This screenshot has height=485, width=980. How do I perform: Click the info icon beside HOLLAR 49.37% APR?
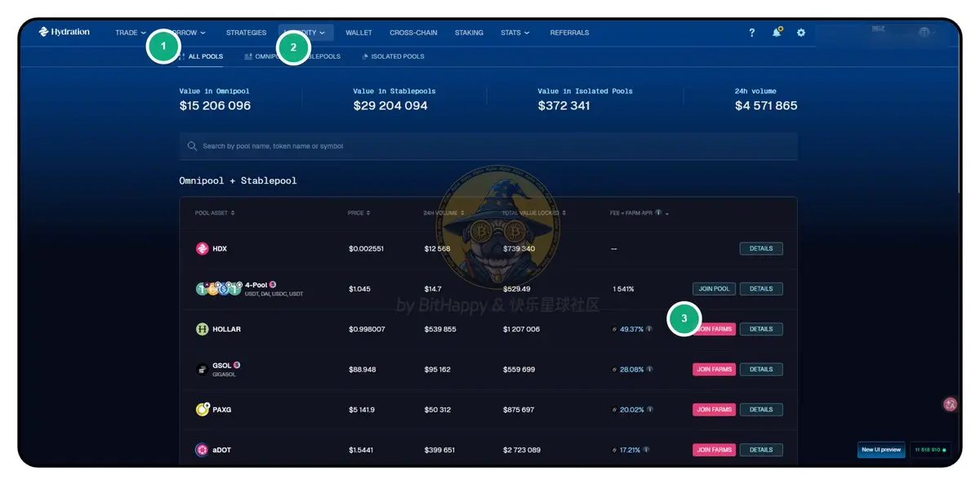click(x=649, y=329)
